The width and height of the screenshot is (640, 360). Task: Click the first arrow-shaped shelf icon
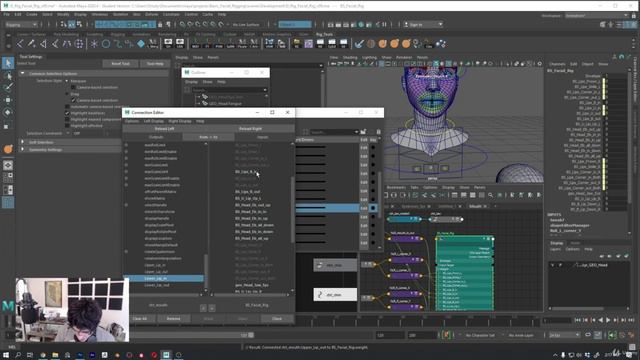coord(20,43)
